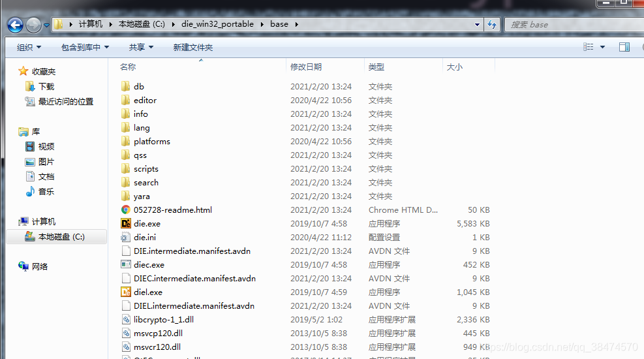
Task: Select the DIEL.intermediate.manifest.avdn file icon
Action: point(126,305)
